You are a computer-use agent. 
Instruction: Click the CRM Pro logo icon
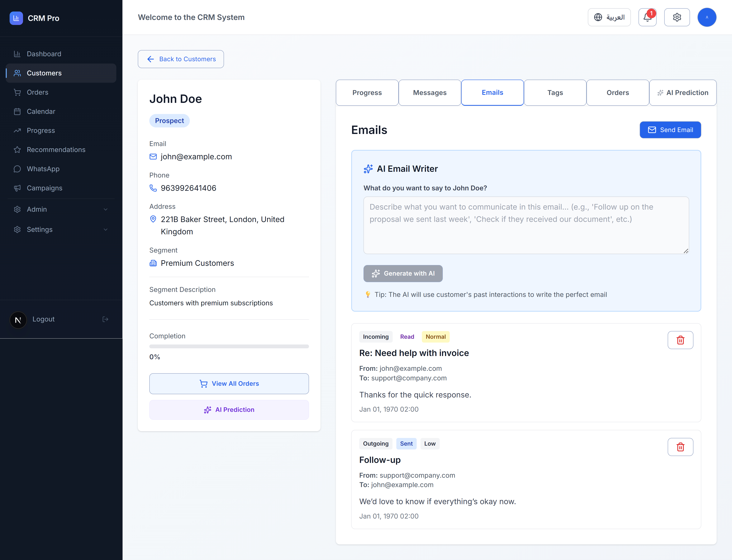16,18
